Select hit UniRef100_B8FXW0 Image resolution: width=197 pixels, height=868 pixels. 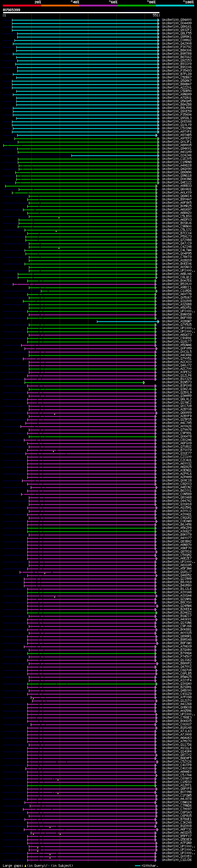177,643
